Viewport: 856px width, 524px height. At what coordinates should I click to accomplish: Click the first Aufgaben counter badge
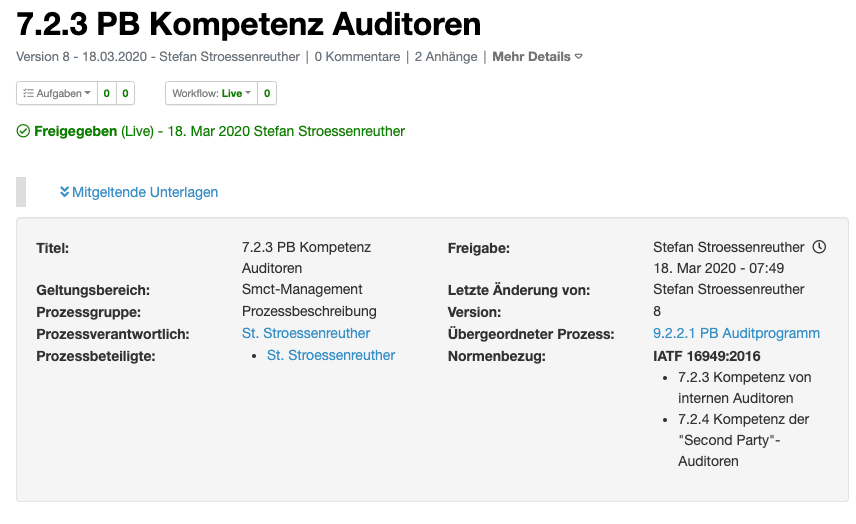click(x=107, y=93)
